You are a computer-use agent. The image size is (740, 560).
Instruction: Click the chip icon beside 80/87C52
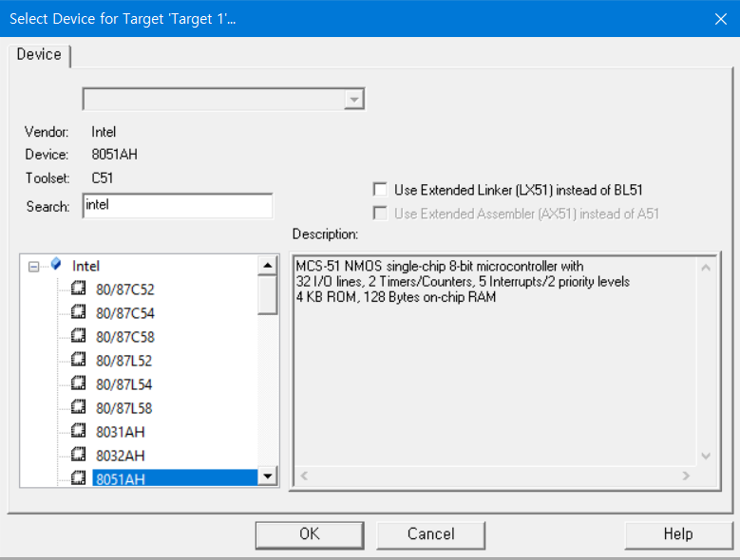(78, 288)
